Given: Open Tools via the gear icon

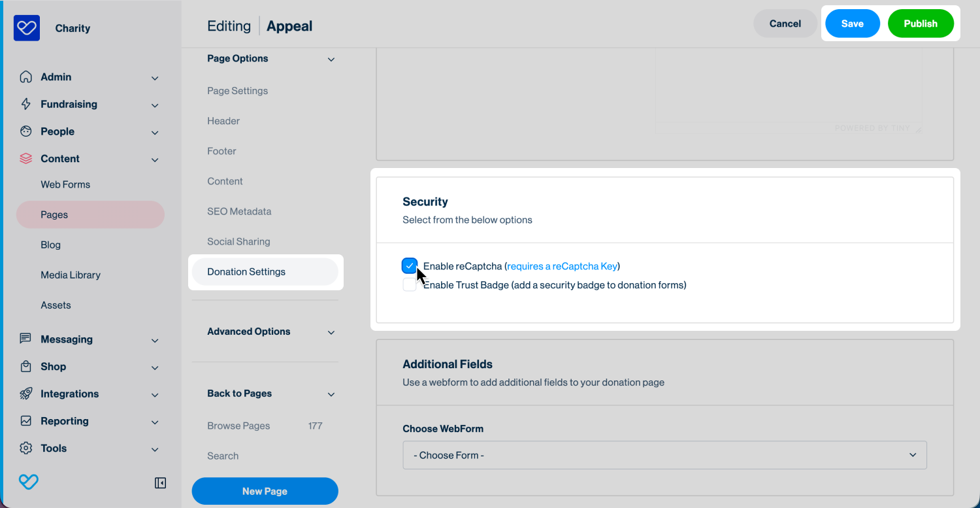Looking at the screenshot, I should click(x=24, y=449).
